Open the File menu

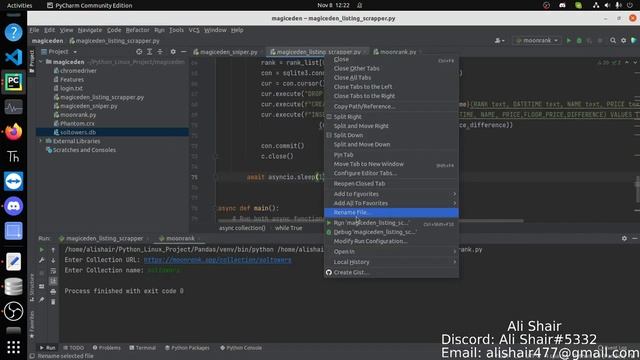point(34,30)
